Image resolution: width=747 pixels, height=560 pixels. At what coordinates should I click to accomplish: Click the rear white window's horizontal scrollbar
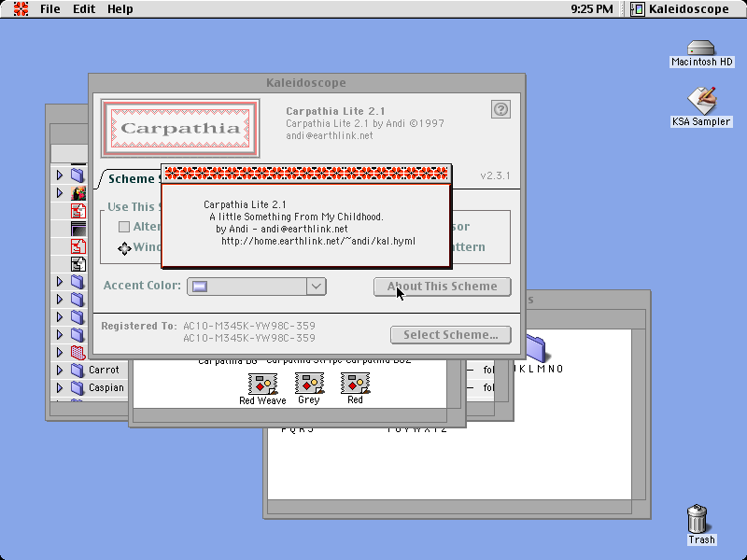[x=449, y=507]
